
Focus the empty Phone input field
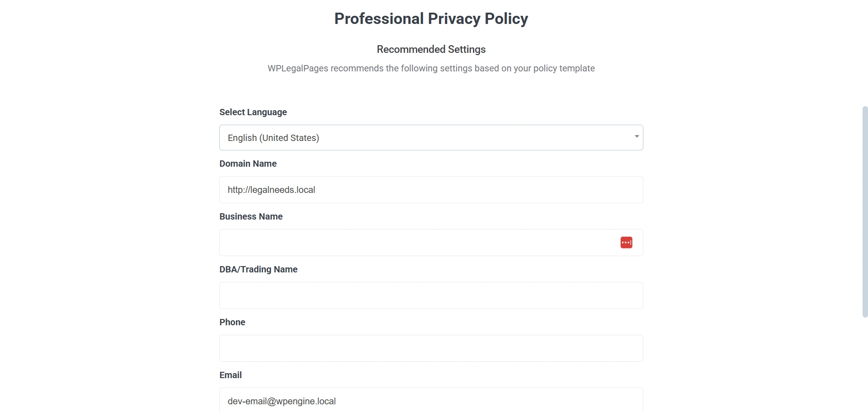point(431,348)
